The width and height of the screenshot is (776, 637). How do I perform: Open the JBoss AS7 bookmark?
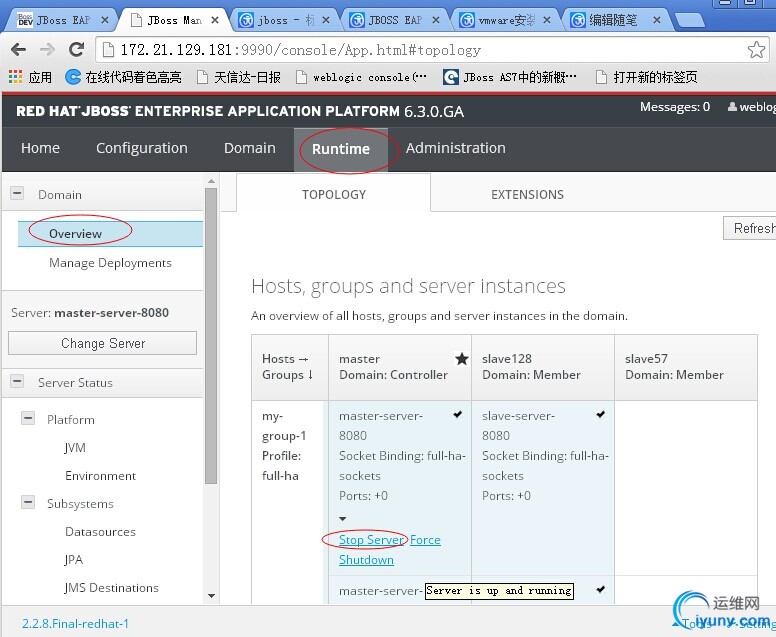coord(510,77)
